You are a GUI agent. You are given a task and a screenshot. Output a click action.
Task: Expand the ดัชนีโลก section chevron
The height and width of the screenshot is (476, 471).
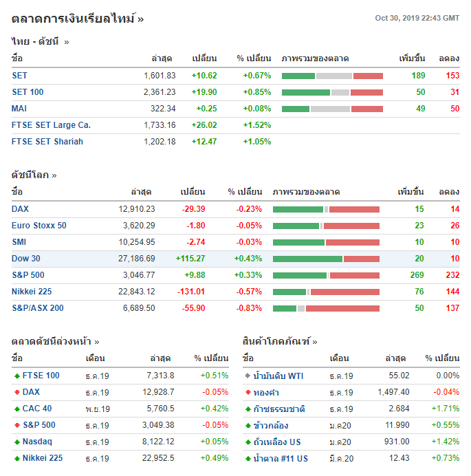tap(54, 175)
